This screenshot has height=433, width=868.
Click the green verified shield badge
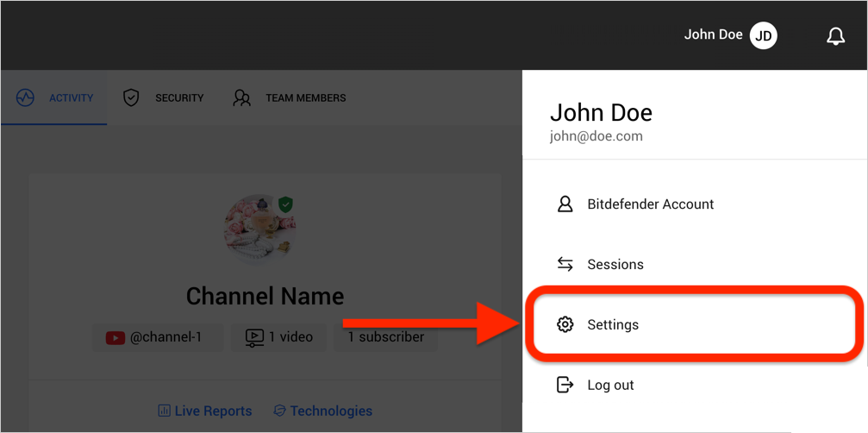[285, 205]
